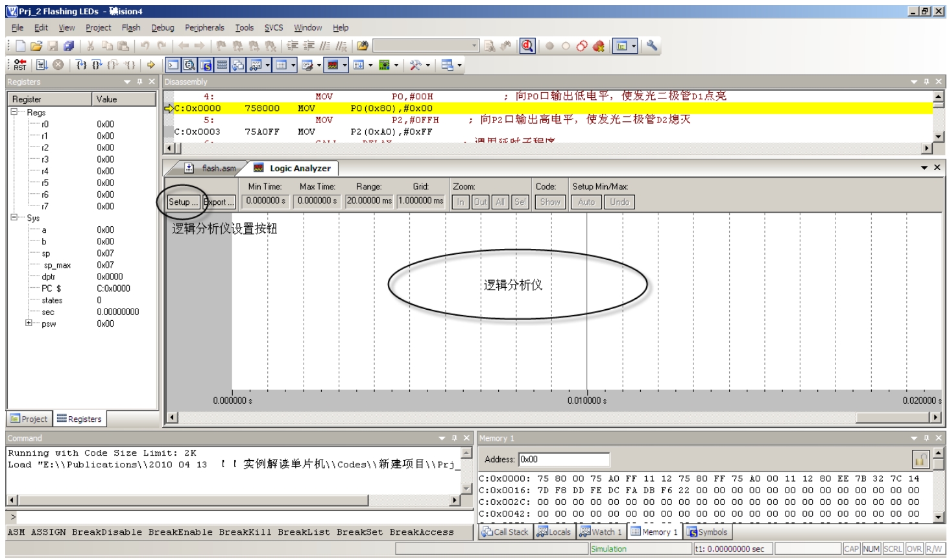Toggle Start/Stop Debug Session button
The width and height of the screenshot is (949, 560).
527,46
